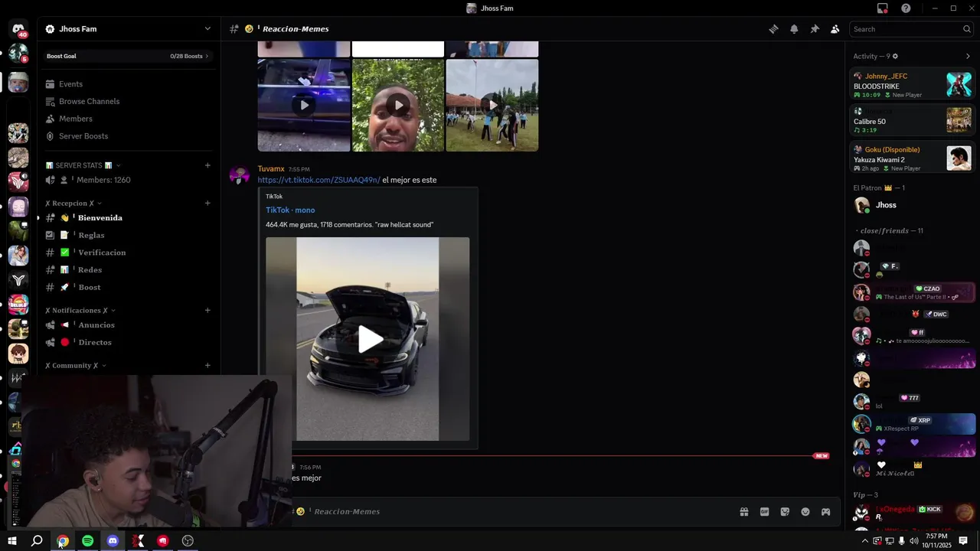This screenshot has width=980, height=551.
Task: Open Tuvamx username in chat
Action: tap(271, 169)
